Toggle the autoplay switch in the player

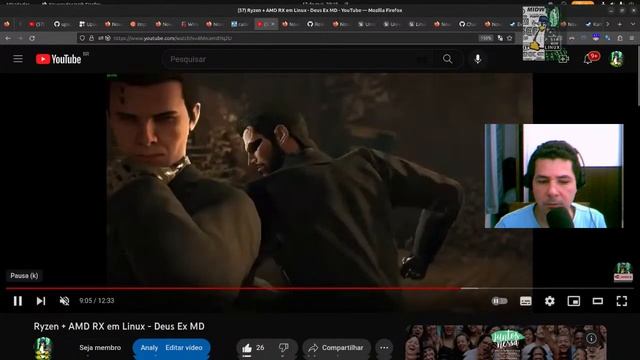(x=499, y=301)
